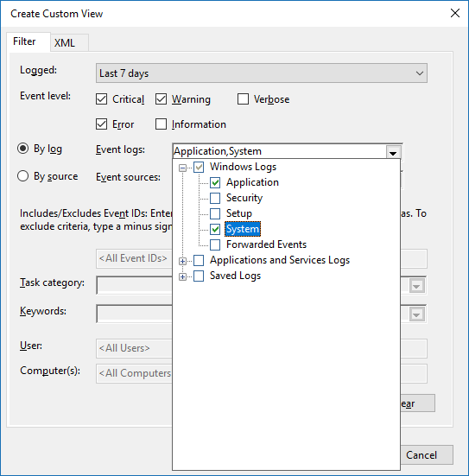The height and width of the screenshot is (476, 469).
Task: Select the highlighted System tree item
Action: [243, 229]
